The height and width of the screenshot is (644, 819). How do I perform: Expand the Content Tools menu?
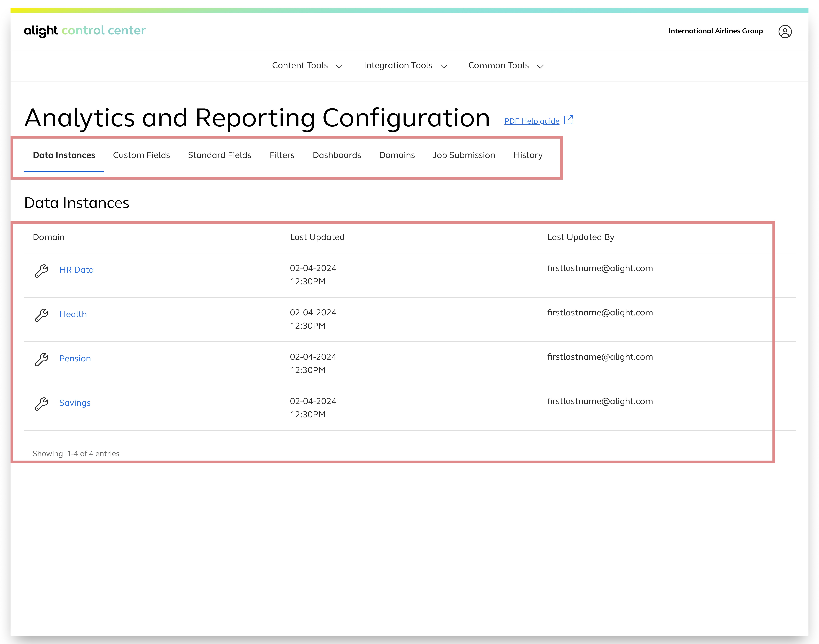(x=307, y=66)
